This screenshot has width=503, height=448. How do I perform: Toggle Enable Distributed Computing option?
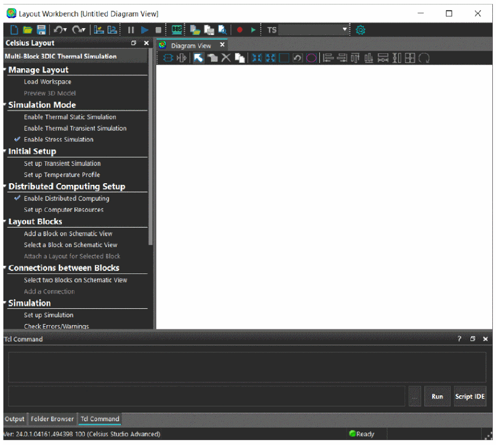tap(66, 198)
